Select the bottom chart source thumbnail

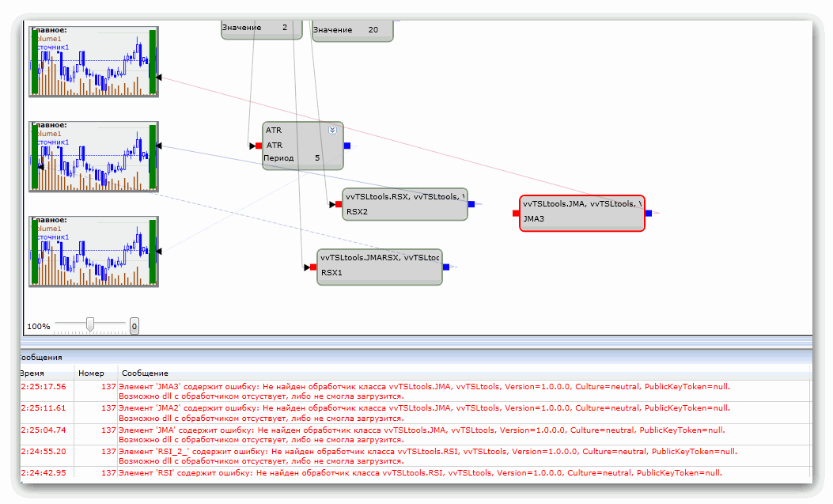[93, 251]
